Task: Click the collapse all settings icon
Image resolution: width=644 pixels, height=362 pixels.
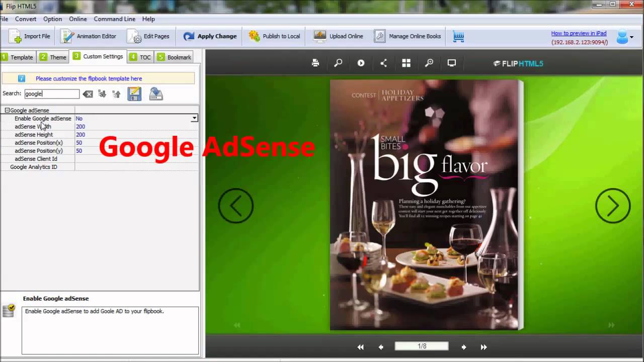Action: [117, 94]
